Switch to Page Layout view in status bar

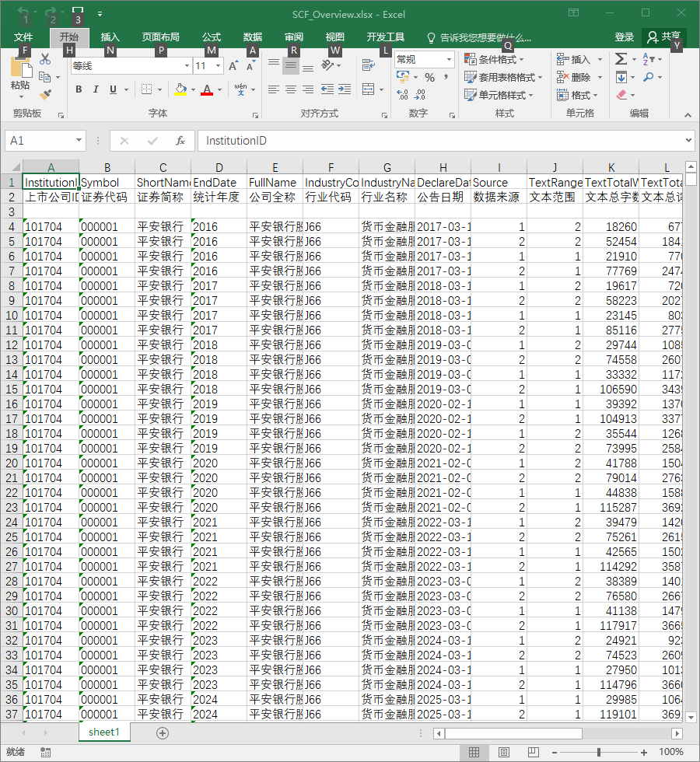pos(504,753)
